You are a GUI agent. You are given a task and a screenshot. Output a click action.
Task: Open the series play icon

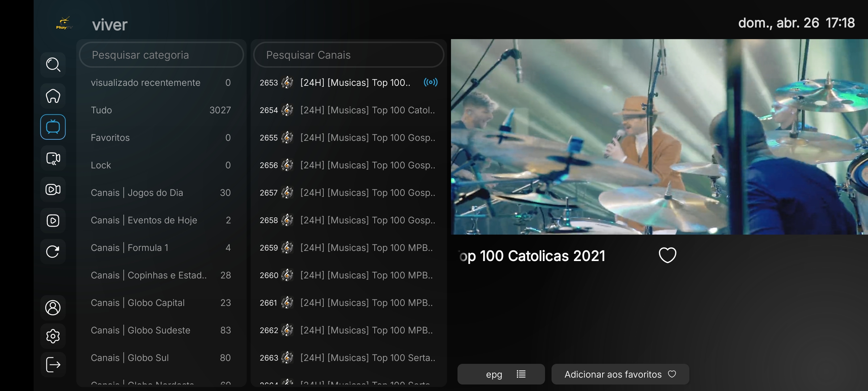coord(53,220)
